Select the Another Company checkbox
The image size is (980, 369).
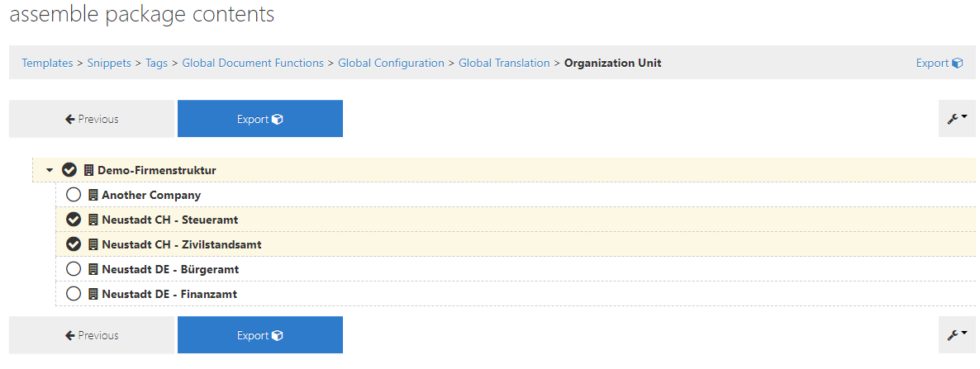pyautogui.click(x=74, y=195)
